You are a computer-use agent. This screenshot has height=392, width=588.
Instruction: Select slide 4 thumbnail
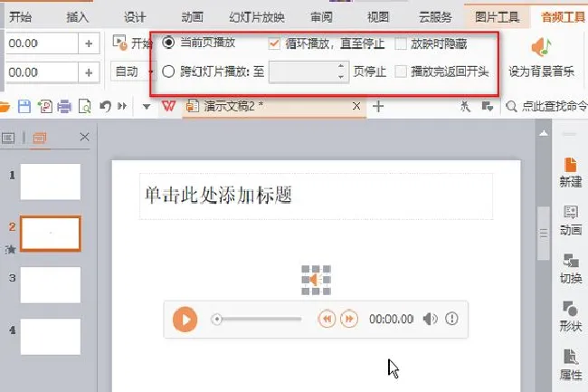51,337
